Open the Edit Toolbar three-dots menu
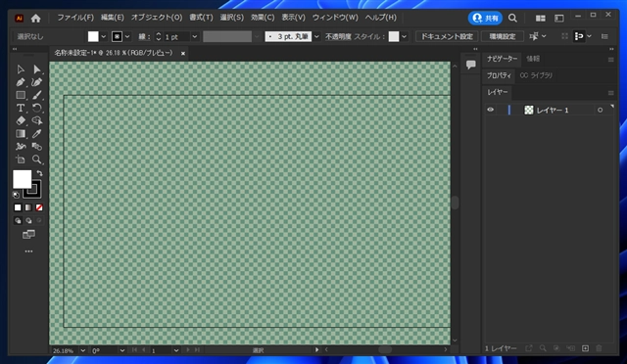The image size is (627, 364). (x=28, y=251)
